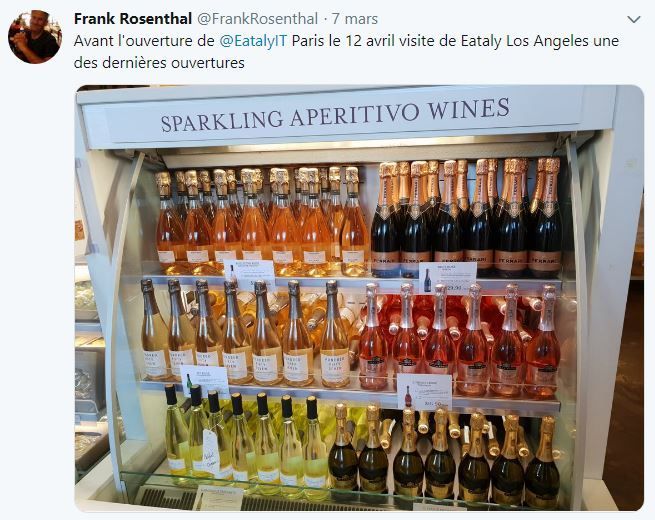Open Frank Rosenthal's profile avatar
This screenshot has height=520, width=655.
coord(35,37)
